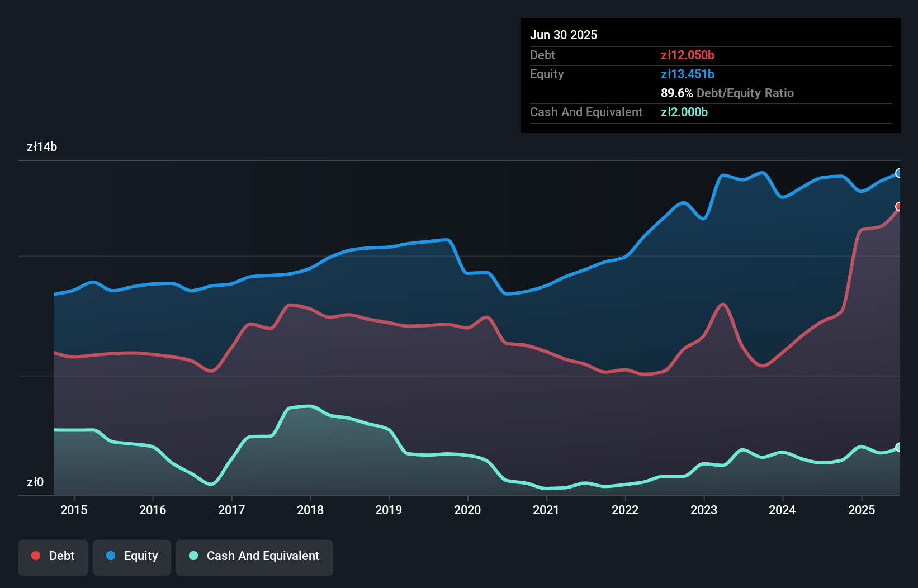Click the 89.6% Debt/Equity Ratio indicator
This screenshot has width=918, height=588.
tap(676, 93)
